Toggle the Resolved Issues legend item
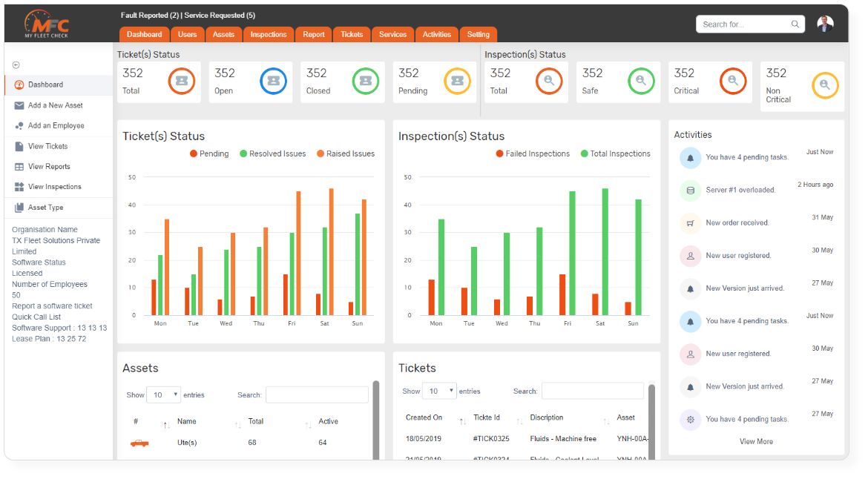The width and height of the screenshot is (868, 479). [x=272, y=153]
